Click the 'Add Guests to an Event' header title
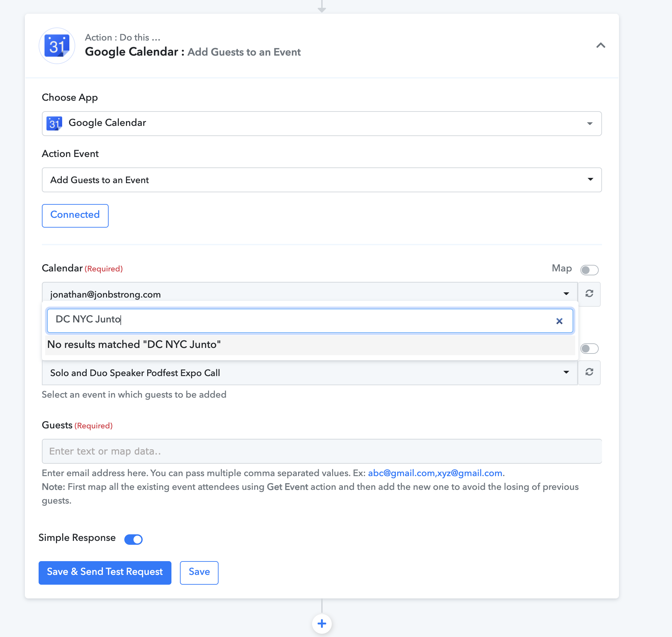 coord(244,52)
